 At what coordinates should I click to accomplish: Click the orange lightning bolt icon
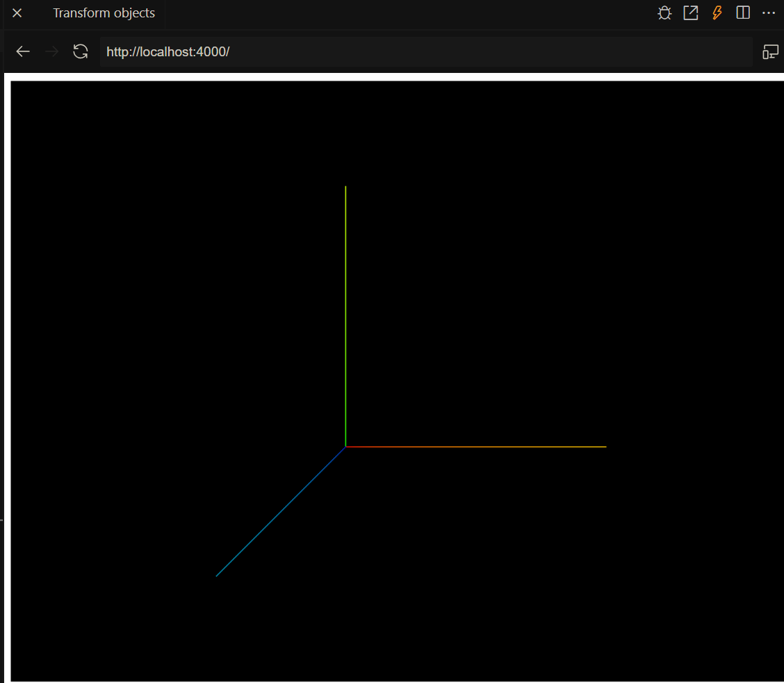point(717,13)
